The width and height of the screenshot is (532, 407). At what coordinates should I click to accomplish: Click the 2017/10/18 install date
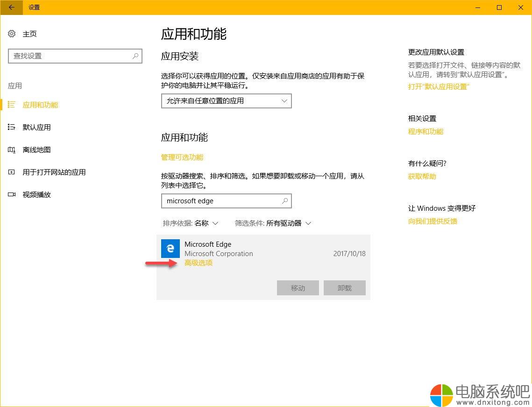(x=349, y=254)
